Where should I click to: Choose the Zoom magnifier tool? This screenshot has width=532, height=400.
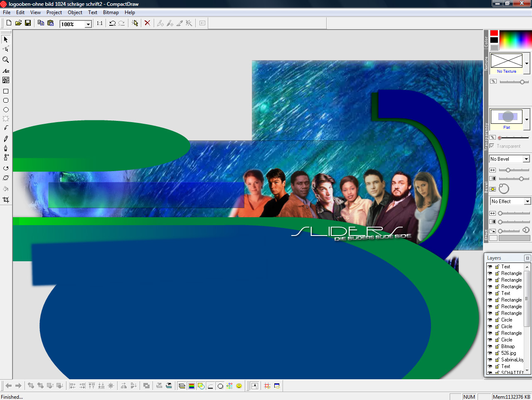click(6, 60)
